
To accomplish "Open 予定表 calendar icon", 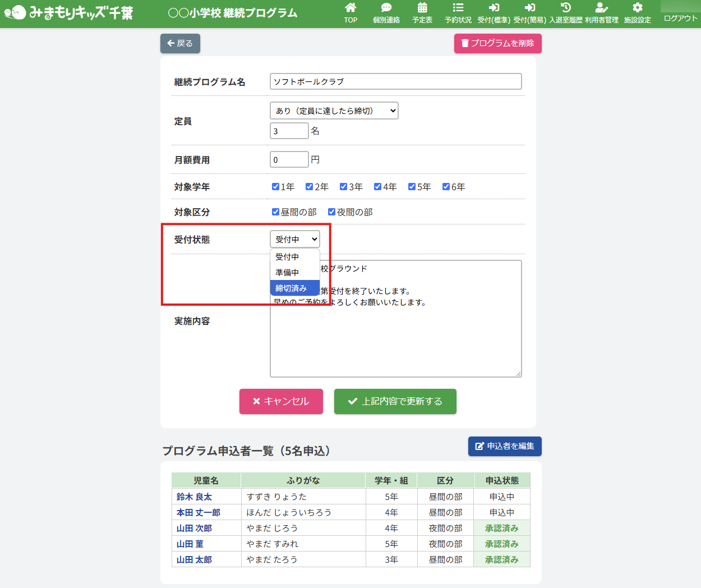I will point(422,8).
